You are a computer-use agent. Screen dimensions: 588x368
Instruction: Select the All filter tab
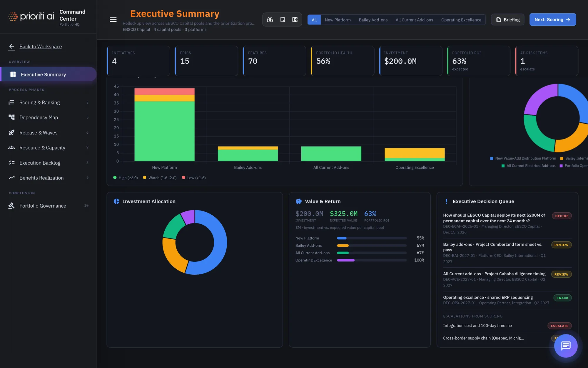[x=314, y=20]
